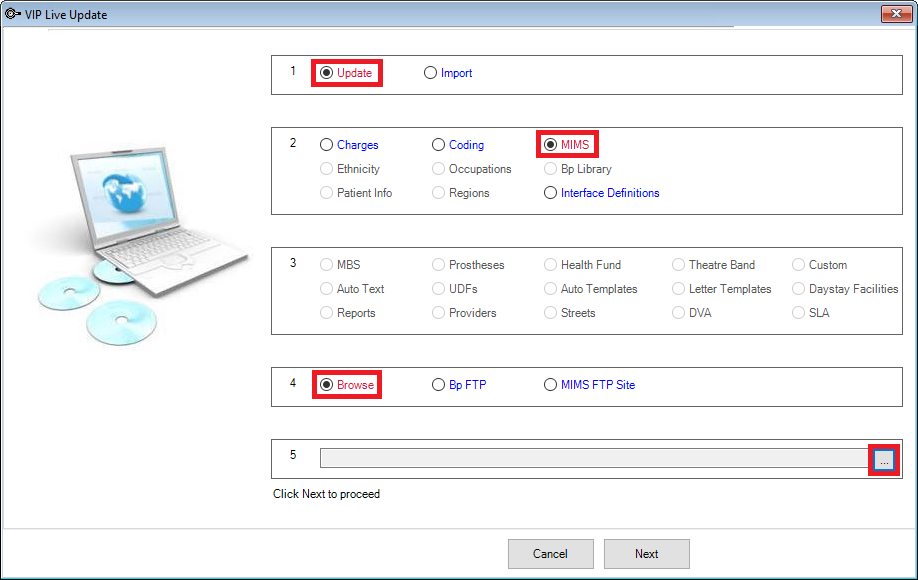The height and width of the screenshot is (580, 918).
Task: Cancel the Live Update dialog
Action: click(551, 554)
